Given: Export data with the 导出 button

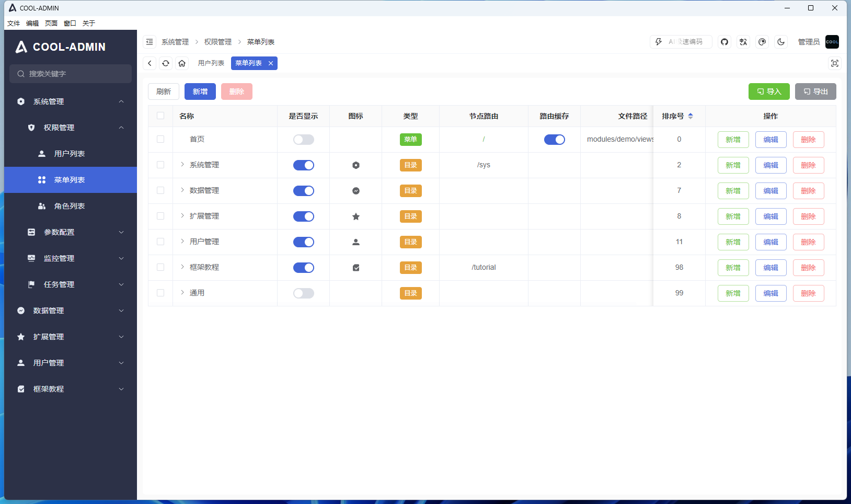Looking at the screenshot, I should point(815,91).
